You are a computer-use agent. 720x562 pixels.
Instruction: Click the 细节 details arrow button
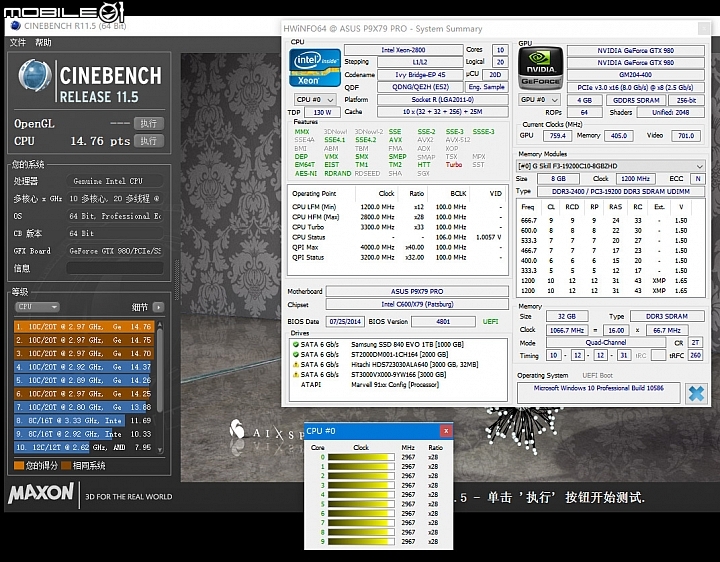click(x=158, y=307)
